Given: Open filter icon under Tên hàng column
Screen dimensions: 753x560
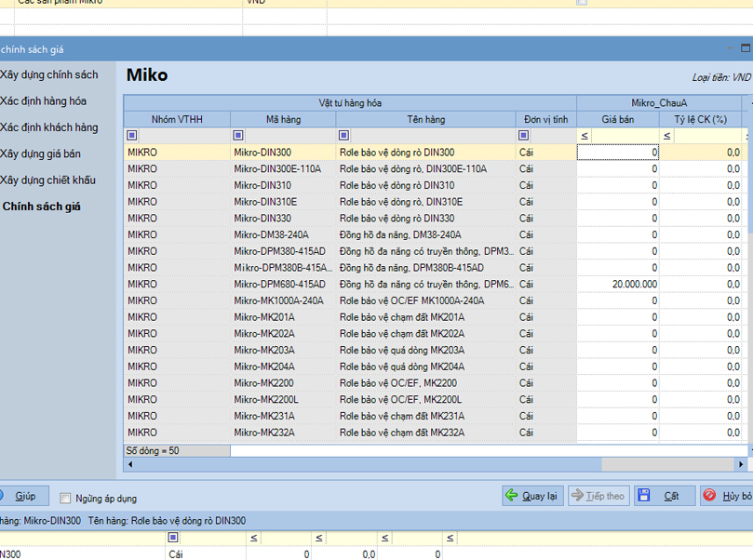Looking at the screenshot, I should (343, 135).
